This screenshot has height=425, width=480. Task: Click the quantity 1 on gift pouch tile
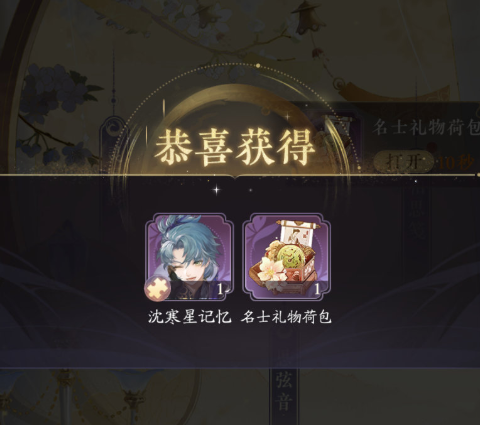tap(317, 289)
